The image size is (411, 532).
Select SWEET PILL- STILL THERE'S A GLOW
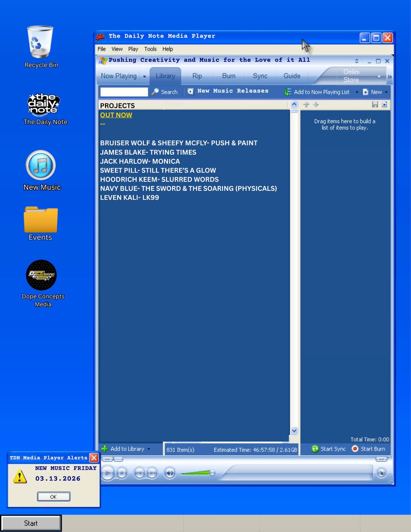[158, 170]
